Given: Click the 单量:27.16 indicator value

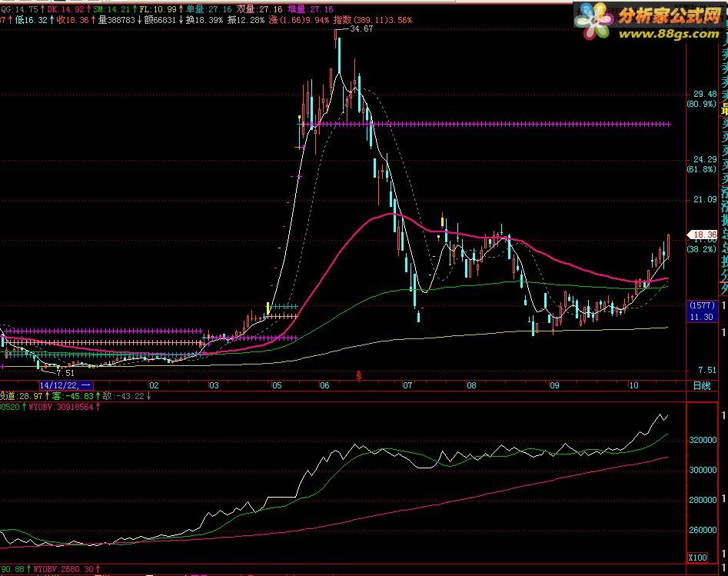Looking at the screenshot, I should coord(208,9).
